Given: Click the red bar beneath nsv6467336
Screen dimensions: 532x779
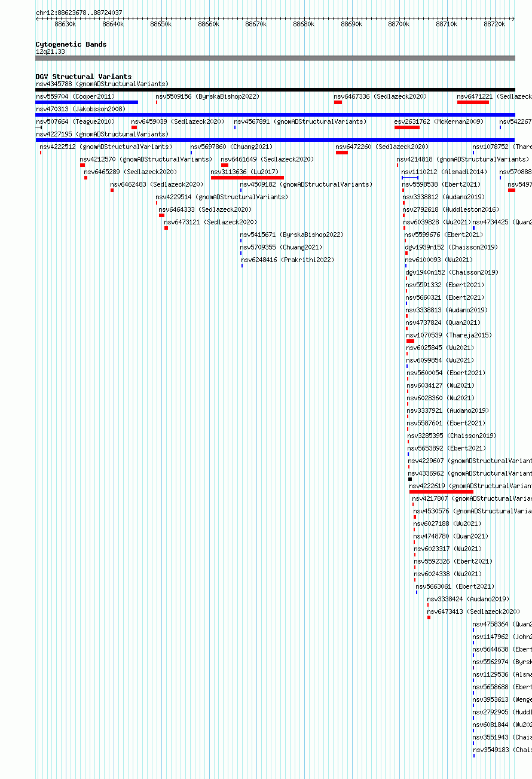Looking at the screenshot, I should 338,102.
